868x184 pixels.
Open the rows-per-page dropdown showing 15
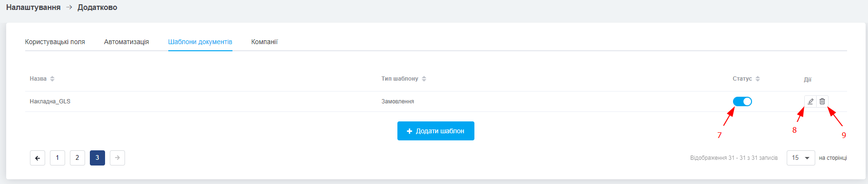point(801,158)
